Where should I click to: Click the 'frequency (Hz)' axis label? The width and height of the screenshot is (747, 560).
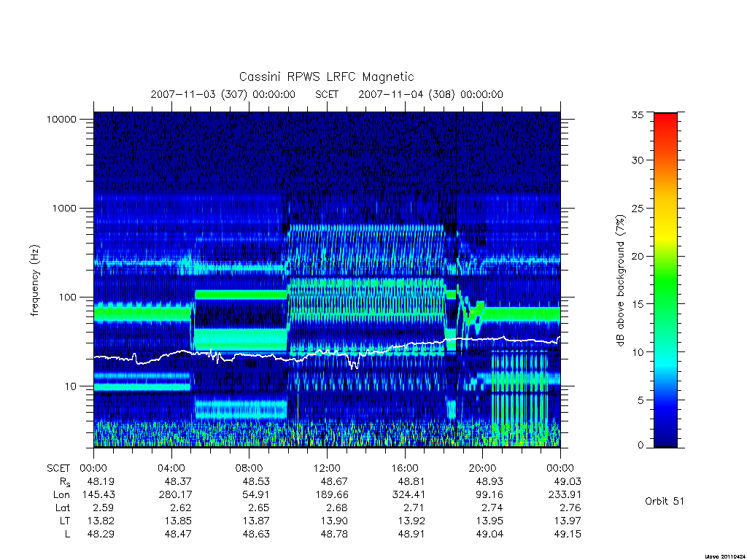(34, 281)
